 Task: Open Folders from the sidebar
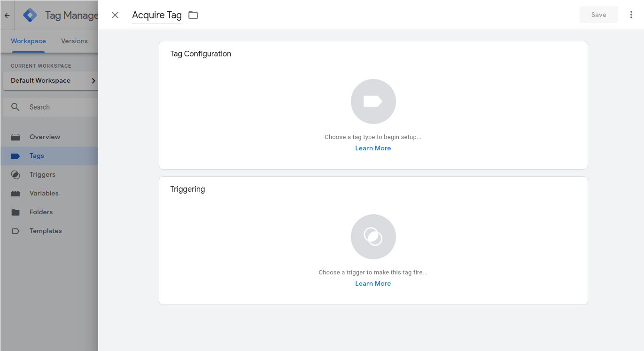pyautogui.click(x=41, y=212)
